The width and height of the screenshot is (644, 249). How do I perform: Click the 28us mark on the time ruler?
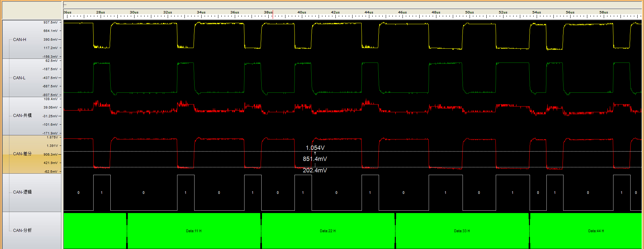pos(101,12)
